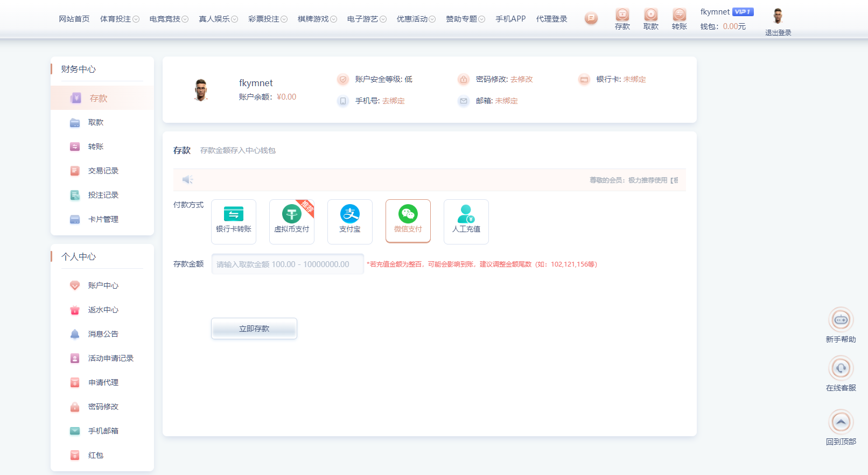Open 消息公告 in the sidebar
The width and height of the screenshot is (868, 475).
pos(102,334)
